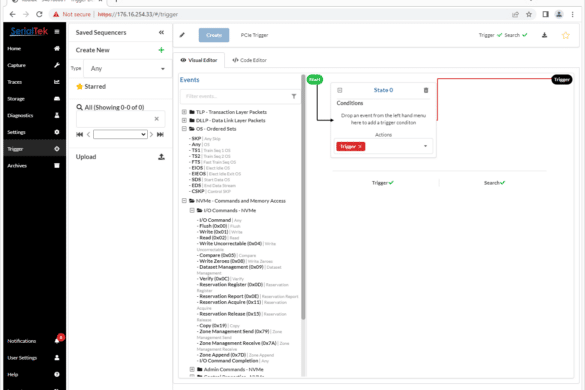The width and height of the screenshot is (585, 390).
Task: Click the filter funnel icon in Events
Action: pyautogui.click(x=294, y=96)
